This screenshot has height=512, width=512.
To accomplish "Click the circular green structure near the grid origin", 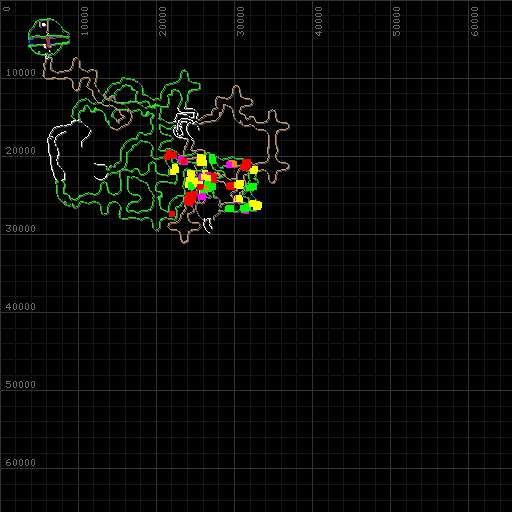I will point(49,37).
